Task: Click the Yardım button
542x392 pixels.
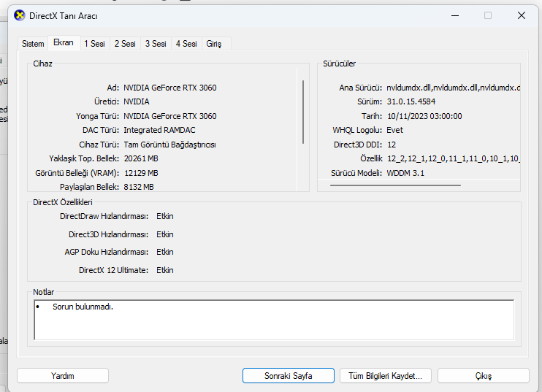Action: 63,376
